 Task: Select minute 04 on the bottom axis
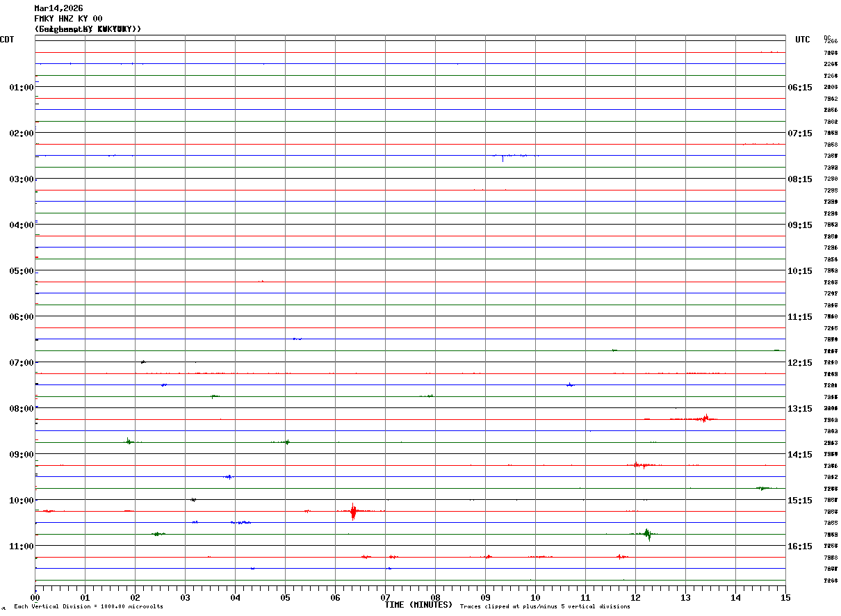[x=235, y=598]
